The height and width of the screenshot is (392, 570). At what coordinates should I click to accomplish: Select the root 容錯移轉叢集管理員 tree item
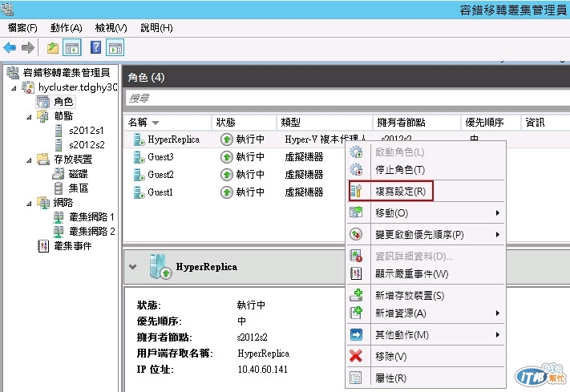(67, 73)
